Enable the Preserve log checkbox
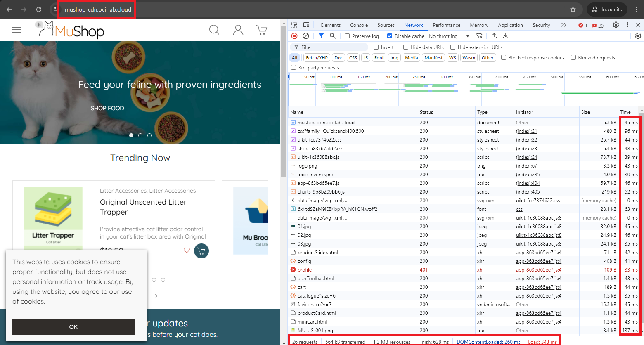The height and width of the screenshot is (345, 644). point(347,36)
